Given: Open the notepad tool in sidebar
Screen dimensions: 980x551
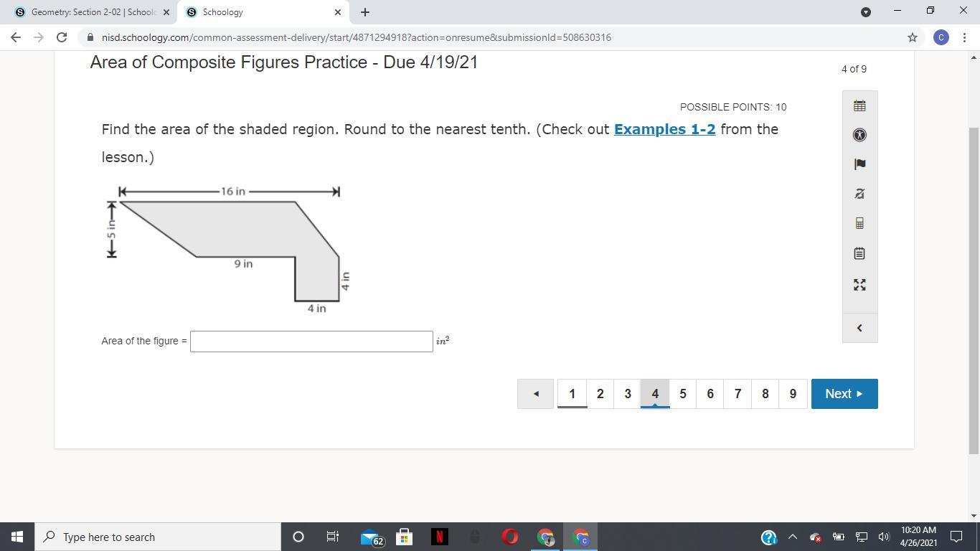Looking at the screenshot, I should pos(859,253).
